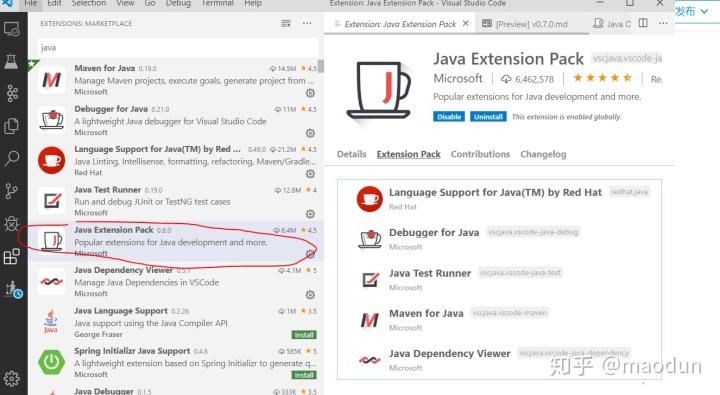The width and height of the screenshot is (720, 395).
Task: Close the Extension: Java Extension Pack tab
Action: (465, 23)
